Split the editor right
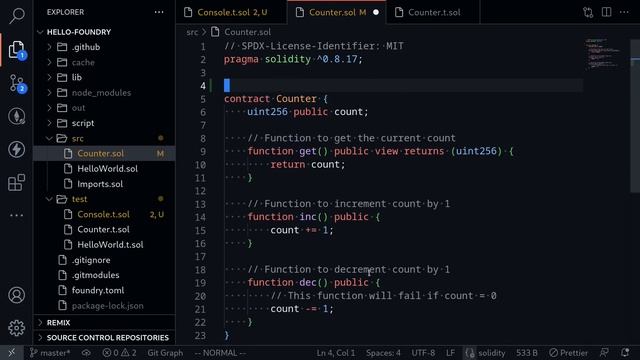 coord(607,12)
